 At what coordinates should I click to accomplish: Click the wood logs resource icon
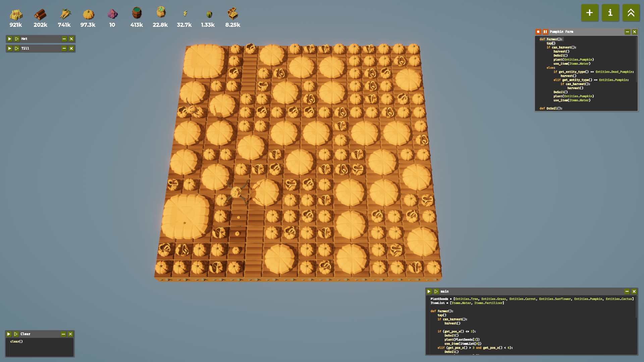coord(40,14)
